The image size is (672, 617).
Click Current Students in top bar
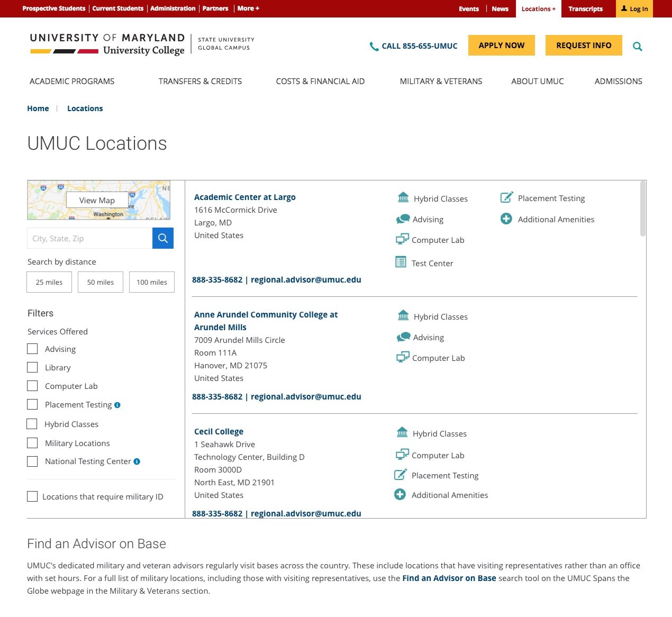(118, 8)
